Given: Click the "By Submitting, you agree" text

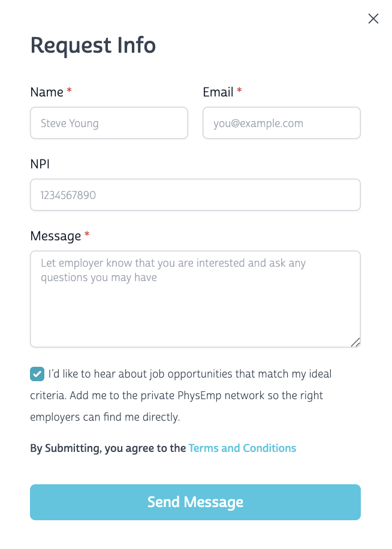Looking at the screenshot, I should [108, 448].
